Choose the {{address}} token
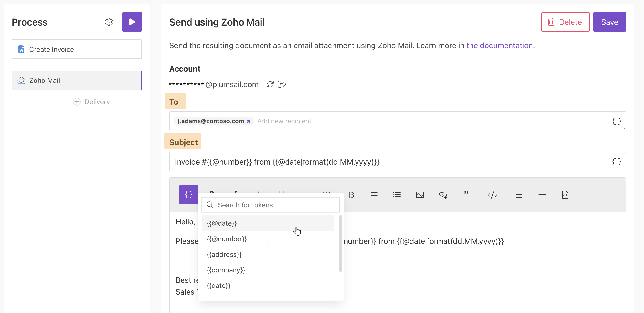The height and width of the screenshot is (313, 644). coord(268,254)
